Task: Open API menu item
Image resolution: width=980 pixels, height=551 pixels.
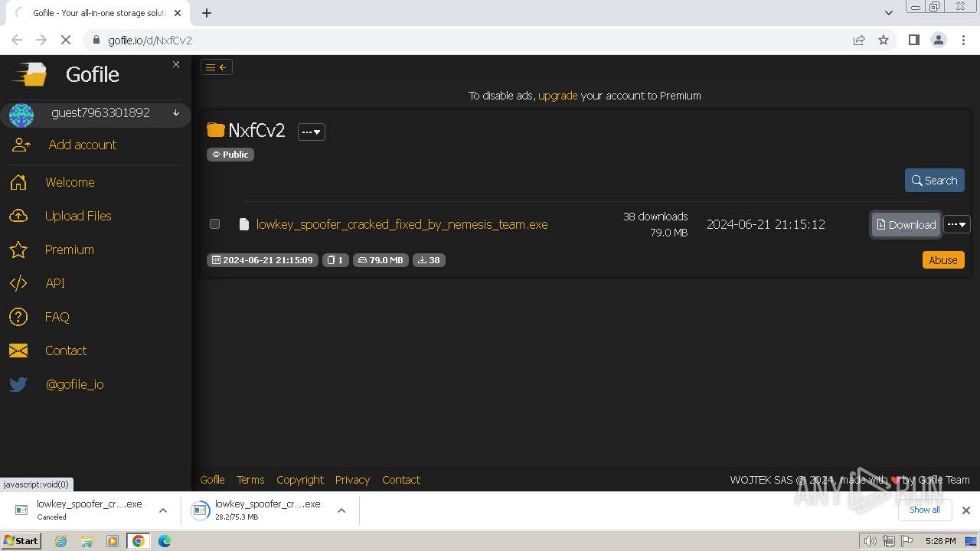Action: [x=55, y=283]
